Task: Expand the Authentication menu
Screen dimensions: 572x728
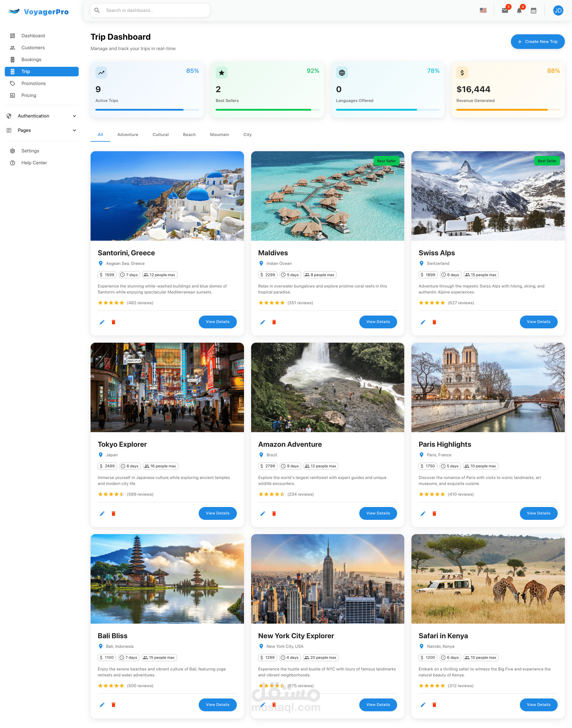Action: tap(41, 116)
